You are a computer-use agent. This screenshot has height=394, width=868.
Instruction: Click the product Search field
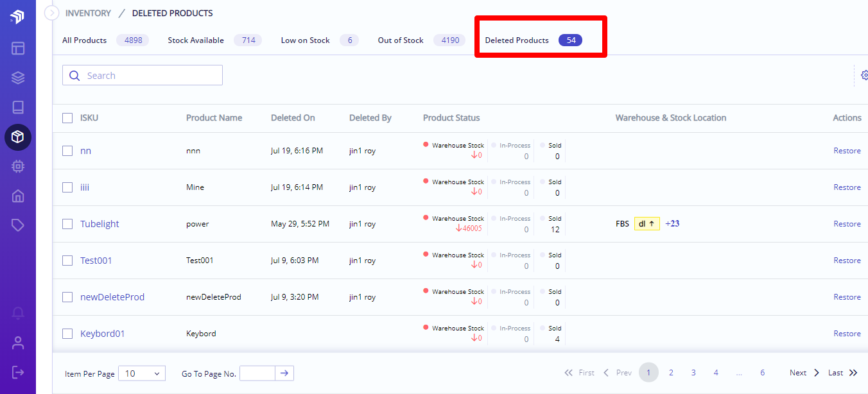pos(143,75)
